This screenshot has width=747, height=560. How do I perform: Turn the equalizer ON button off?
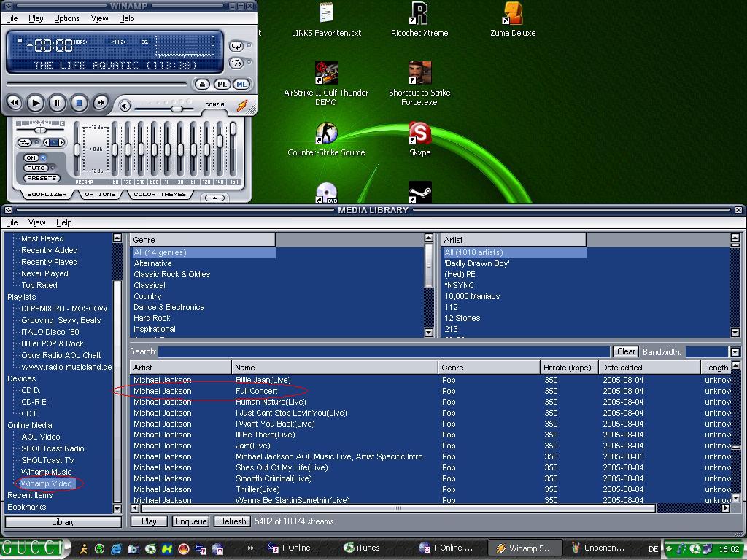point(31,157)
